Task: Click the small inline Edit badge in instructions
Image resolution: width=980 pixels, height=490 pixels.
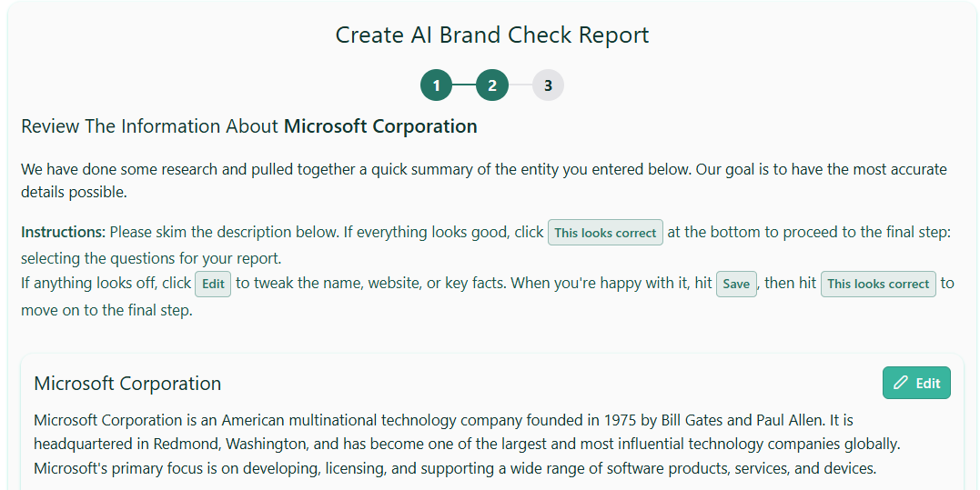Action: pos(213,284)
